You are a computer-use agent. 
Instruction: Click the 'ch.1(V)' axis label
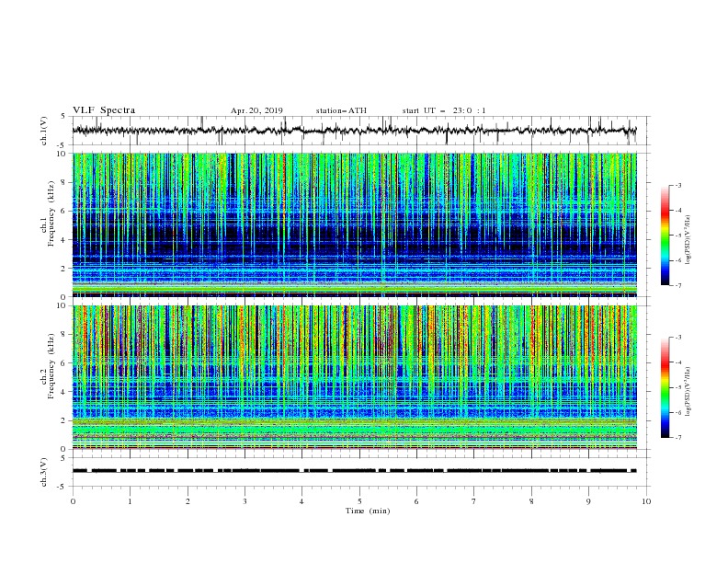tap(44, 131)
